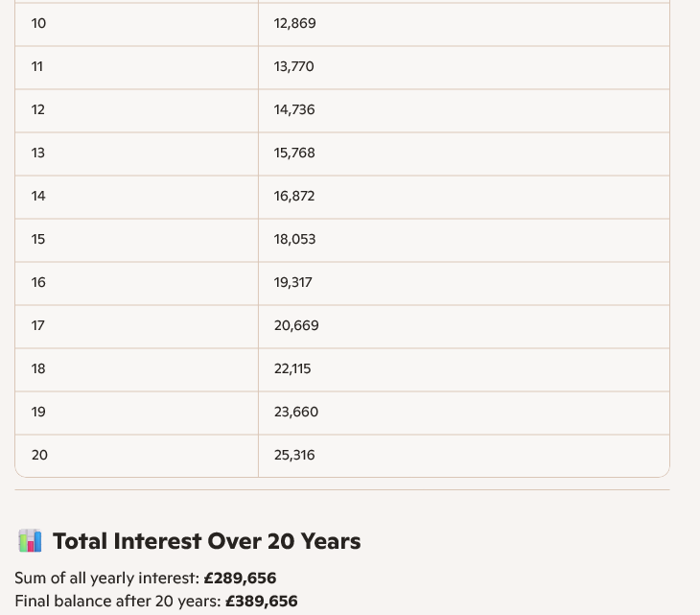Select the year 15 cell
The image size is (700, 615).
(x=38, y=239)
